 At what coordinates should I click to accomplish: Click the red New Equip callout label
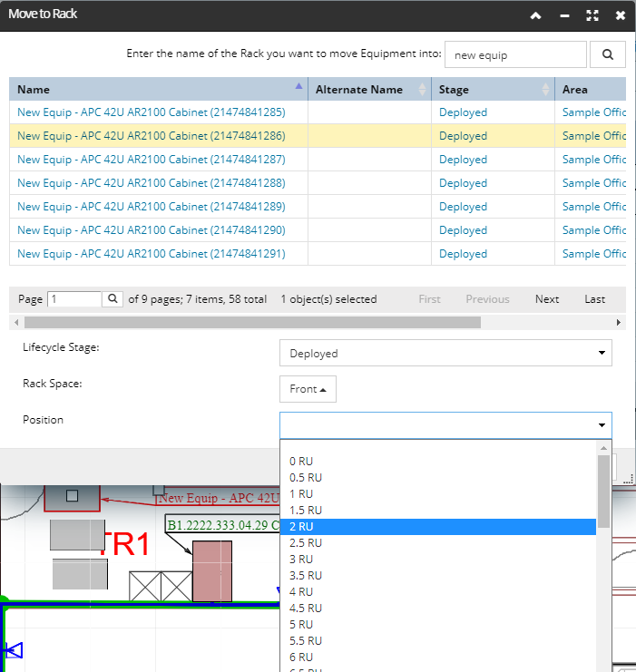click(x=219, y=498)
